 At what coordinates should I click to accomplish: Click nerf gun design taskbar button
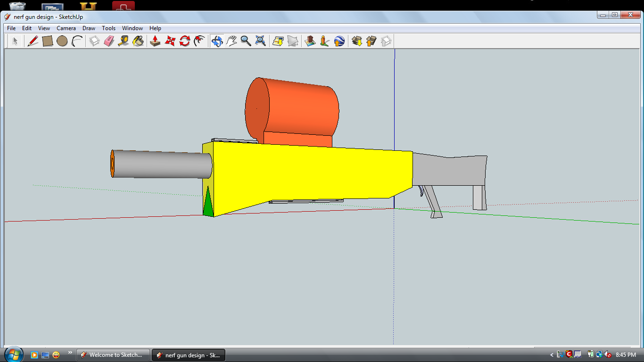189,355
